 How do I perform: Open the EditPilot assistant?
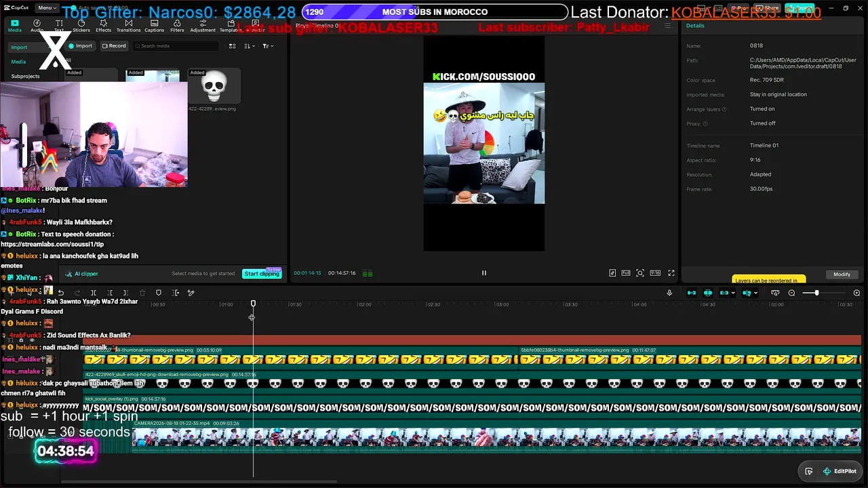[x=840, y=471]
